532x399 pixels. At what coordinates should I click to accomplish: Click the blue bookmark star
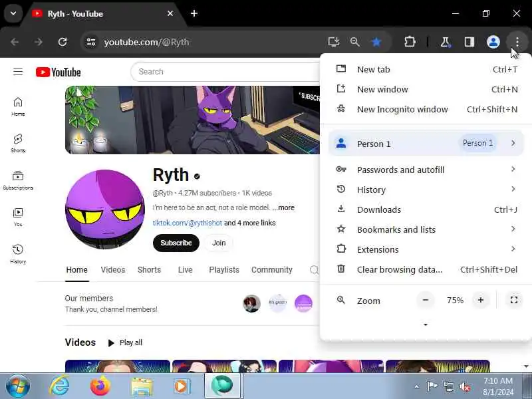coord(376,42)
